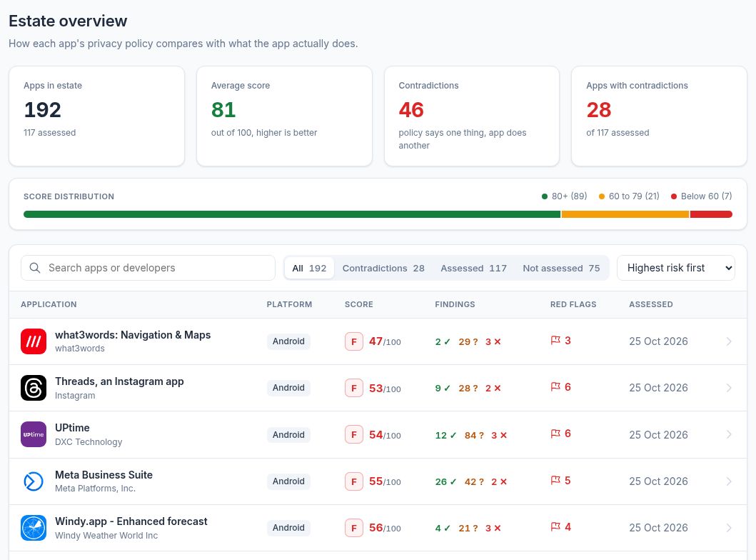This screenshot has width=756, height=560.
Task: Click the Threads app icon
Action: tap(34, 388)
